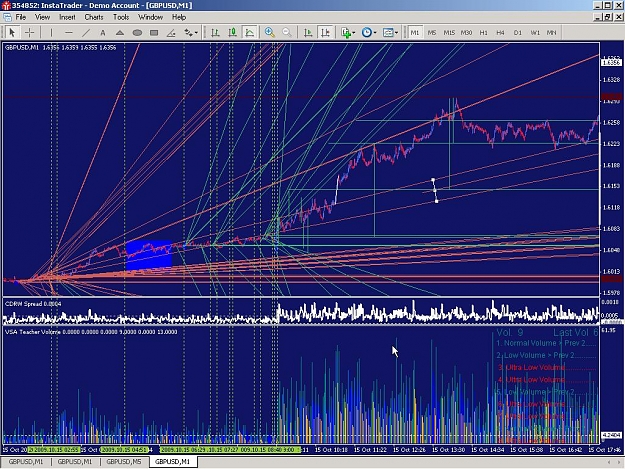625x469 pixels.
Task: Click price scale label 1.6328
Action: tap(611, 80)
